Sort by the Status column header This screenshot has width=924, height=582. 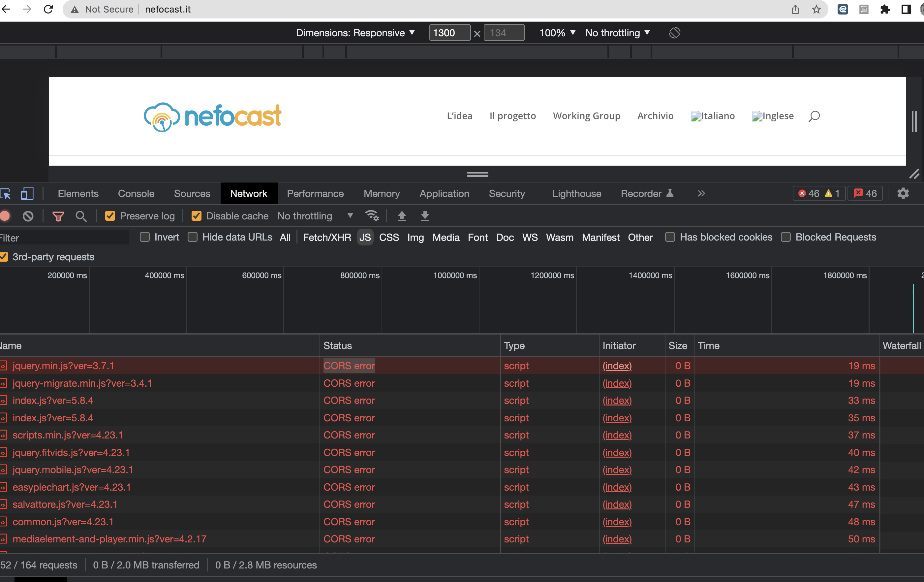point(410,345)
